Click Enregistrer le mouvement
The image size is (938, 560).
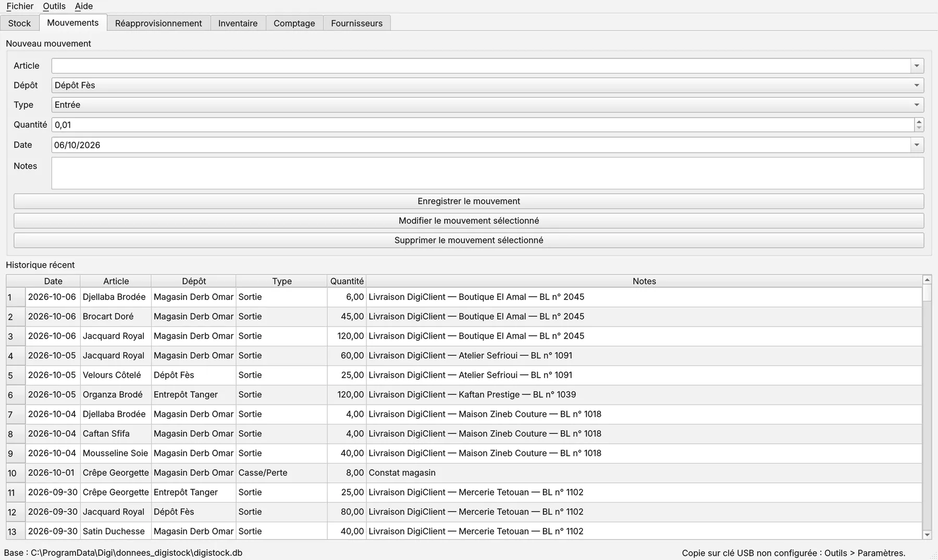[x=469, y=201]
